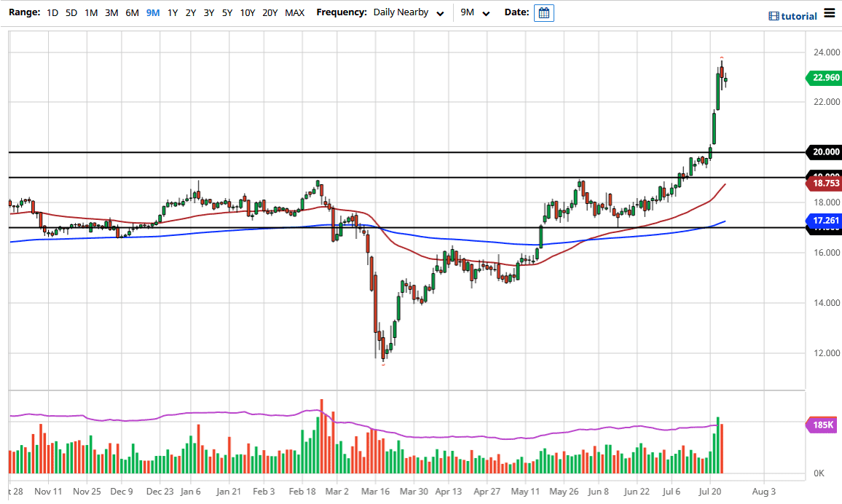
Task: Open the tutorial link
Action: (793, 16)
